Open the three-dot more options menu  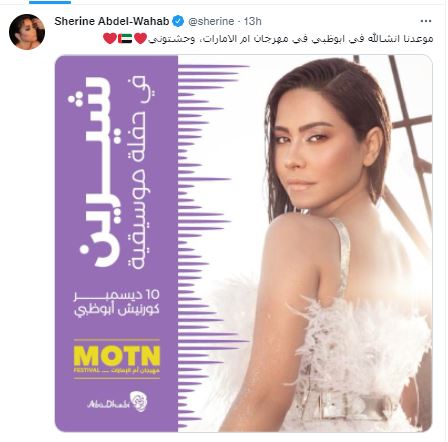tap(426, 21)
